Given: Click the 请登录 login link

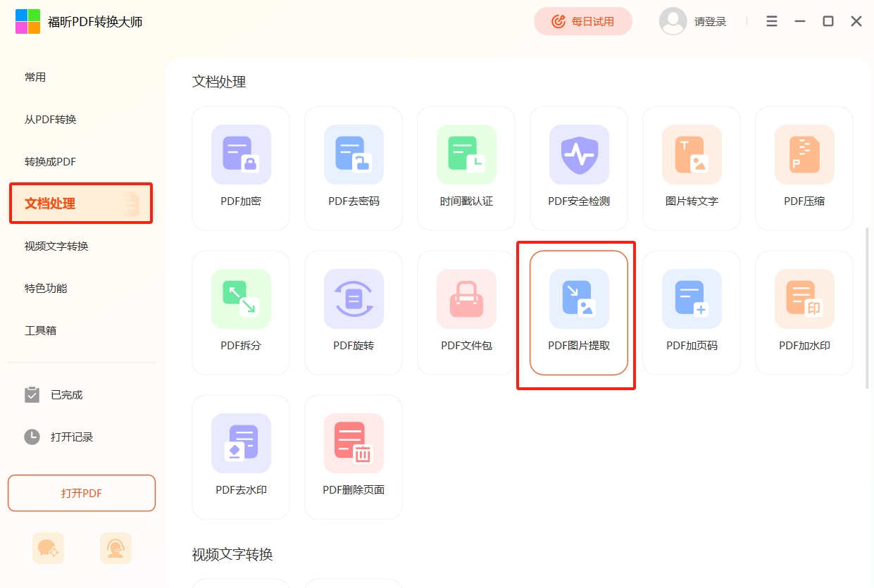Looking at the screenshot, I should coord(710,22).
